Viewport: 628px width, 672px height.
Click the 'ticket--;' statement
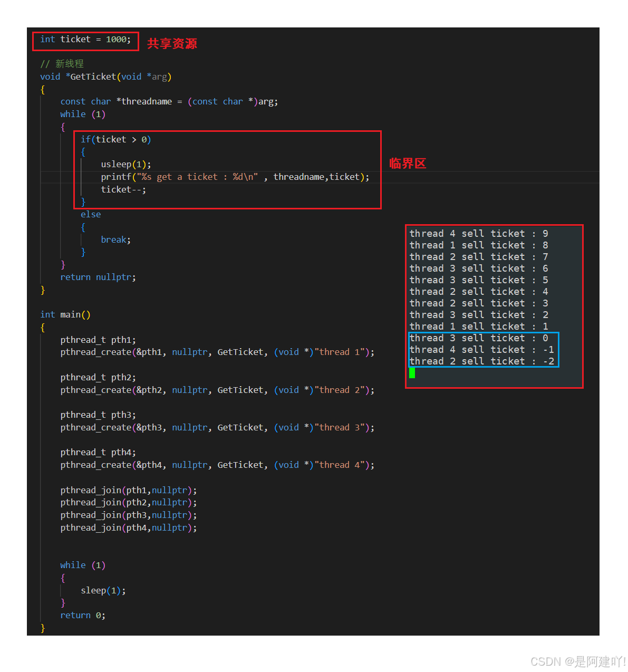123,189
